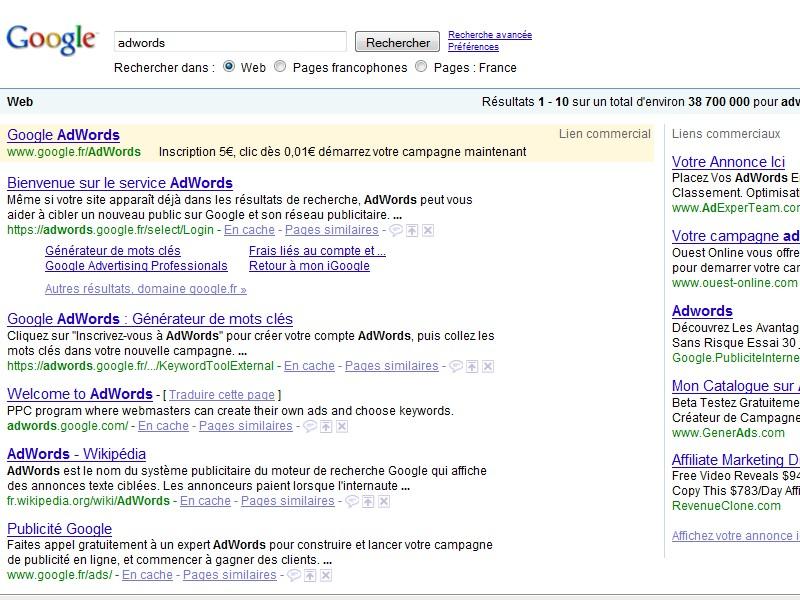This screenshot has height=600, width=800.
Task: Open Google AdWords : Générateur de mots clés result
Action: tap(150, 319)
